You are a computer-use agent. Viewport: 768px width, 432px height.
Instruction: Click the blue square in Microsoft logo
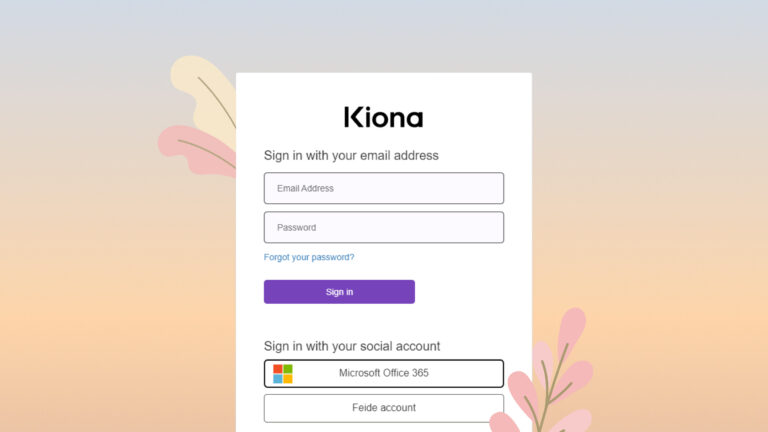278,379
